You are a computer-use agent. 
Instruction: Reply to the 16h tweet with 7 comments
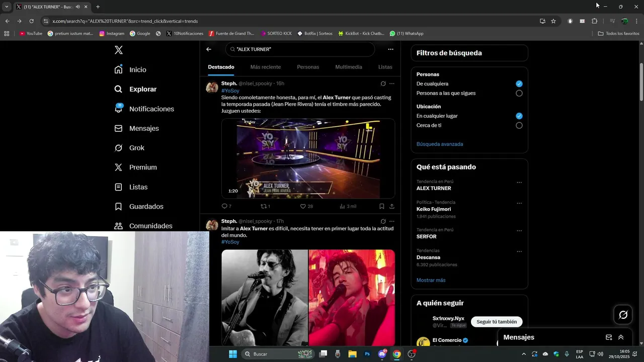[x=226, y=206]
